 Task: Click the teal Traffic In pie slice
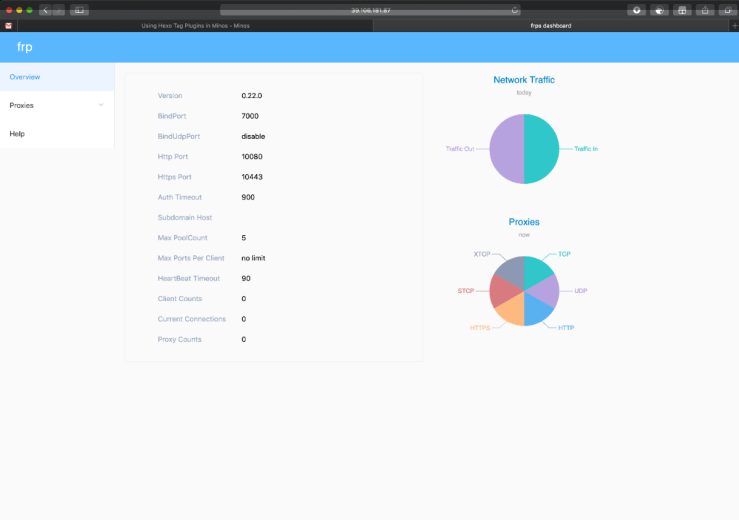tap(542, 149)
